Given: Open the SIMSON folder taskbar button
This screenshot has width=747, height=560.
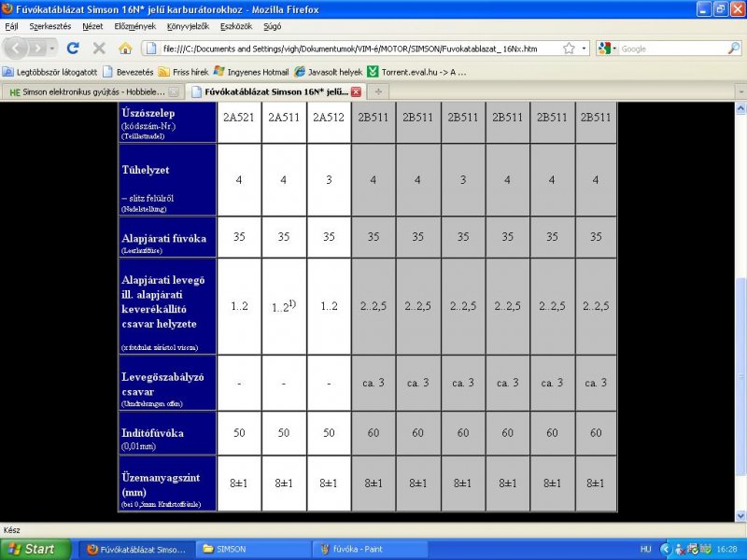Looking at the screenshot, I should point(253,549).
